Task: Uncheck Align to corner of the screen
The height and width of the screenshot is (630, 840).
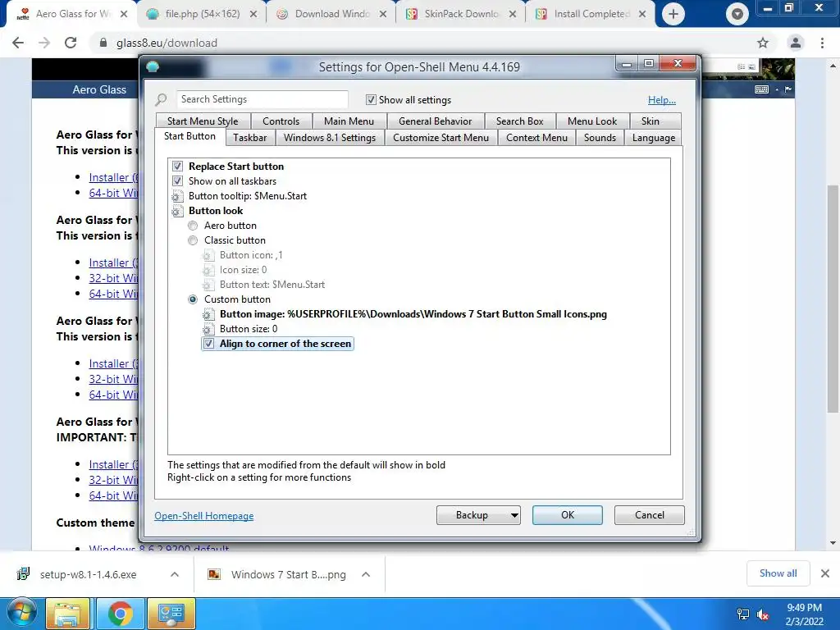Action: [x=208, y=344]
